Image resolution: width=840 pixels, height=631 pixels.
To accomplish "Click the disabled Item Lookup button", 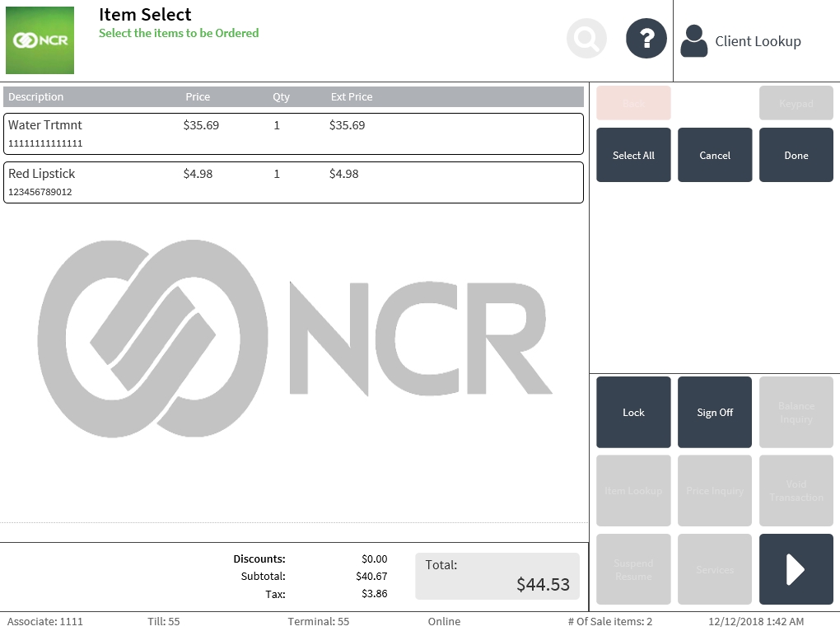I will (633, 491).
